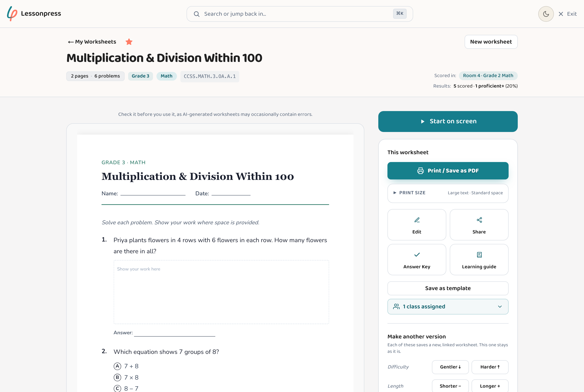Screen dimensions: 584x392
Task: Click the AI-generated worksheets disclaimer text
Action: [215, 114]
